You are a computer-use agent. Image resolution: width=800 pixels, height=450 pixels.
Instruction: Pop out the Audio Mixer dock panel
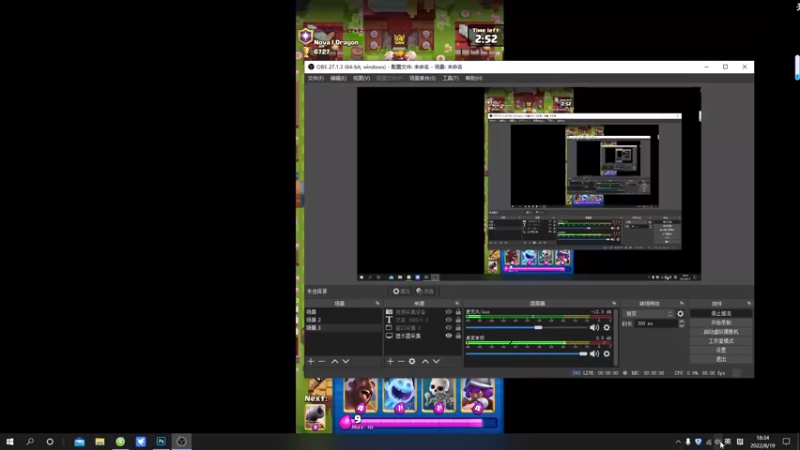pyautogui.click(x=614, y=304)
